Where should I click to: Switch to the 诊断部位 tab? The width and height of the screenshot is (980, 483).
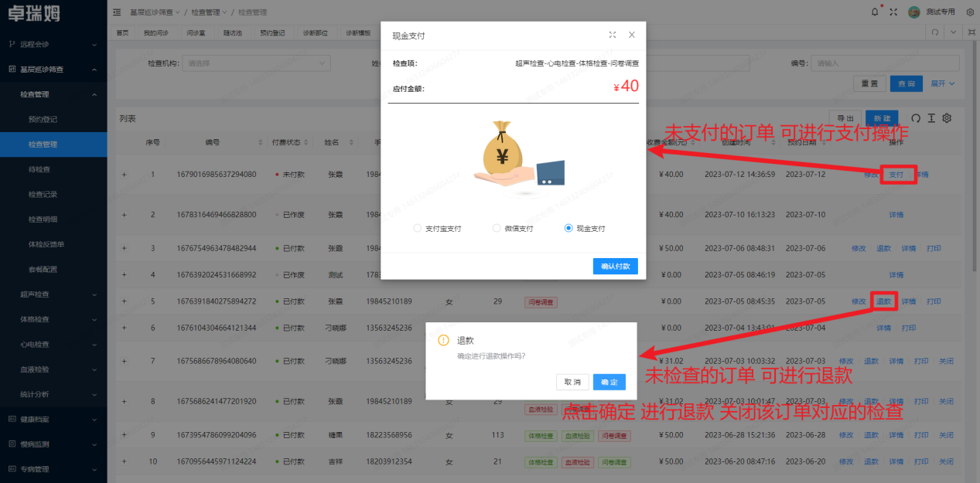[x=315, y=32]
